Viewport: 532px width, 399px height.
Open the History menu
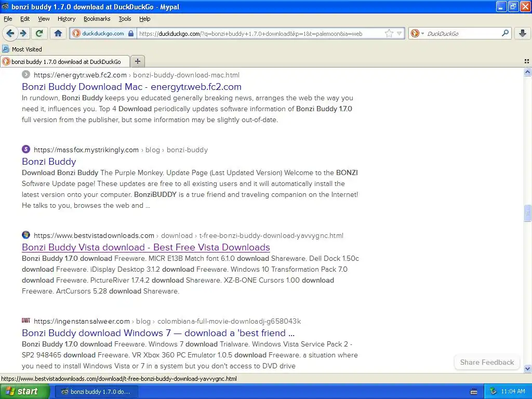coord(66,19)
